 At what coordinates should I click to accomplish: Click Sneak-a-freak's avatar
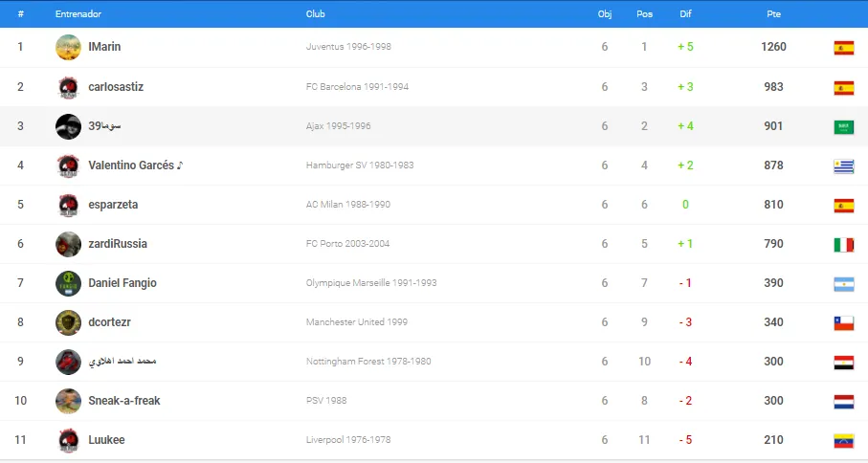click(68, 401)
